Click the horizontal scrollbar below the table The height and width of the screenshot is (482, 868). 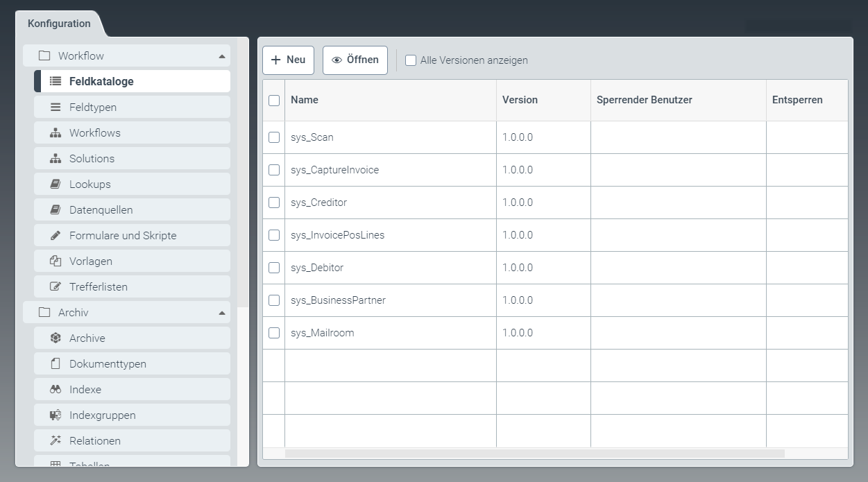[x=534, y=454]
